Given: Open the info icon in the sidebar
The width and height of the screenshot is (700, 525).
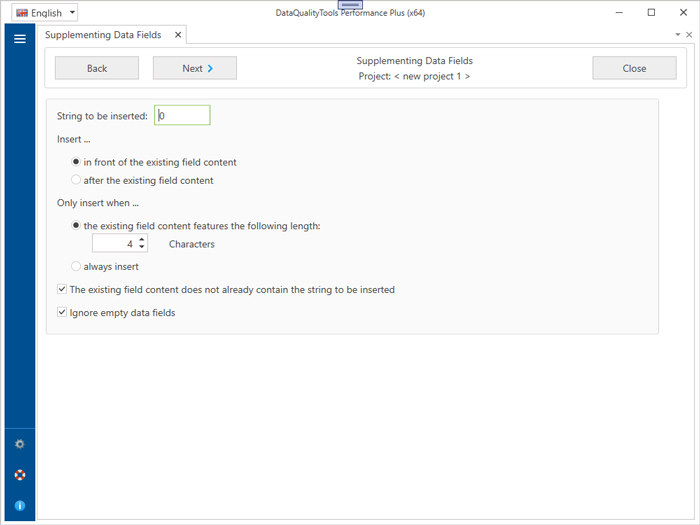Looking at the screenshot, I should tap(20, 505).
